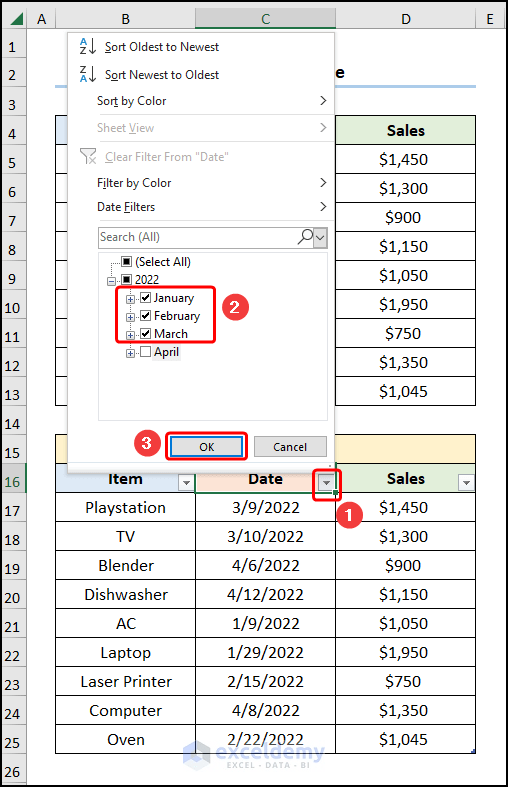
Task: Confirm the filter with OK
Action: [207, 447]
